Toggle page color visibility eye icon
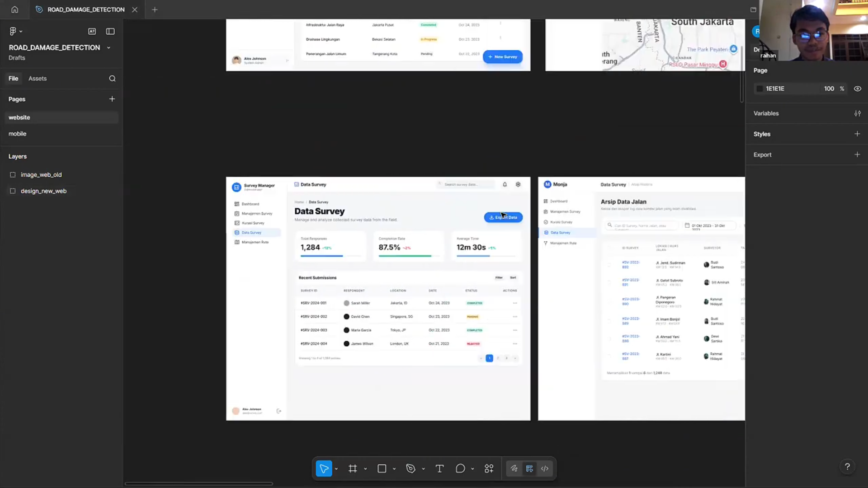Screen dimensions: 868x488 tap(857, 89)
